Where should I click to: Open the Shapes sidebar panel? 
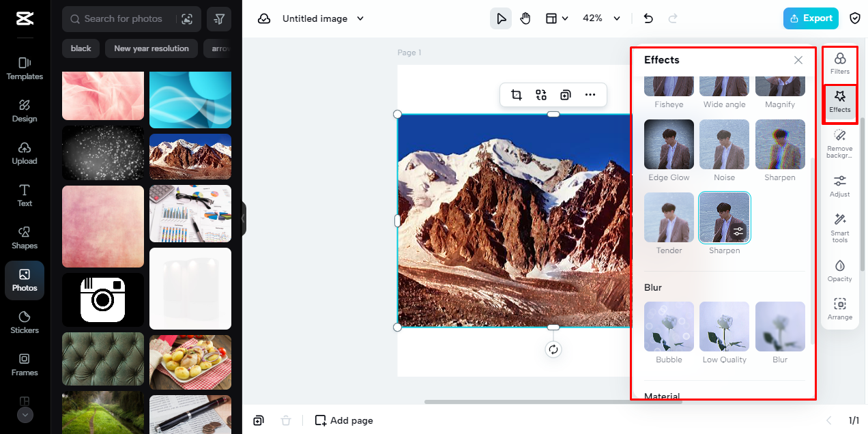point(25,237)
